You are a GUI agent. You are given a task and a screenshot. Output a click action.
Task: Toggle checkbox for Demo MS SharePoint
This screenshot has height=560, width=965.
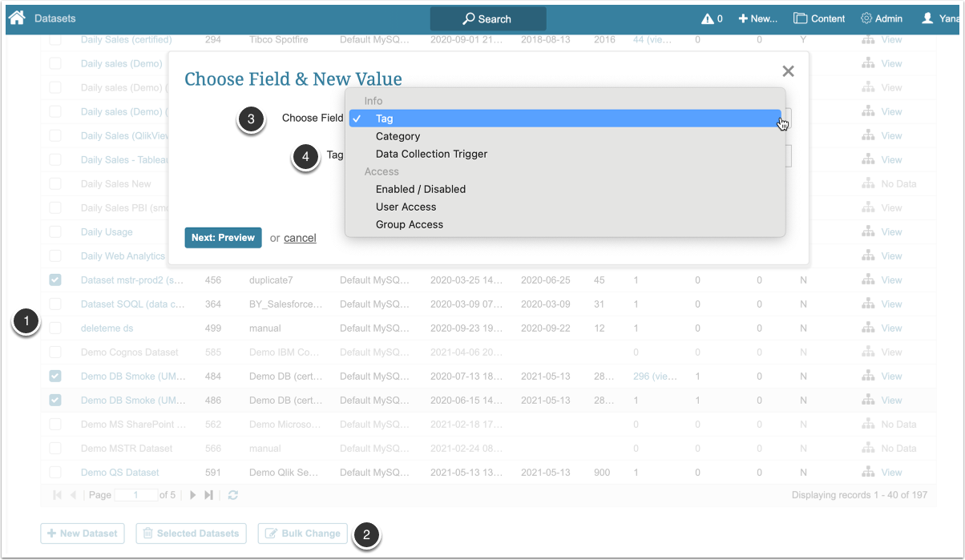[x=55, y=425]
